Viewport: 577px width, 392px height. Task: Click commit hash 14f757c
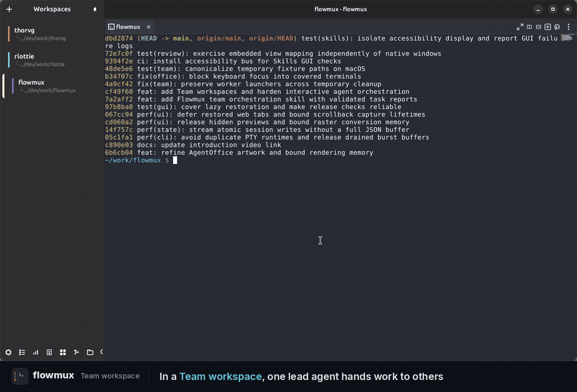(119, 130)
